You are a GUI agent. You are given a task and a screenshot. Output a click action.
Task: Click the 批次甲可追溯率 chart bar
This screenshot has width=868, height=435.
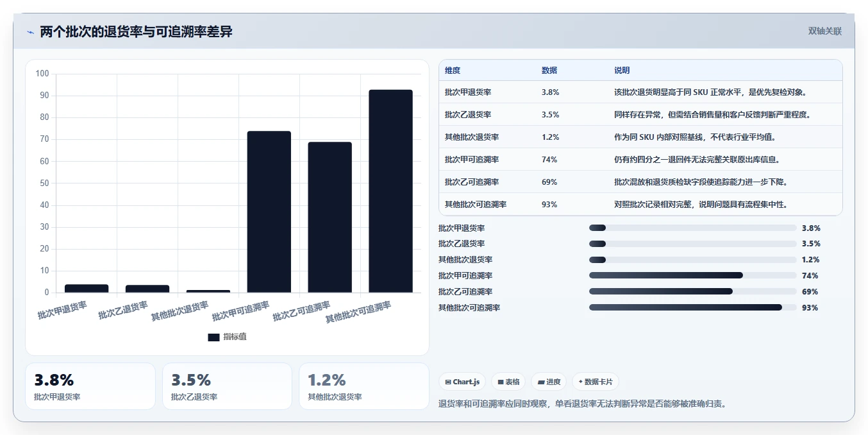point(269,212)
